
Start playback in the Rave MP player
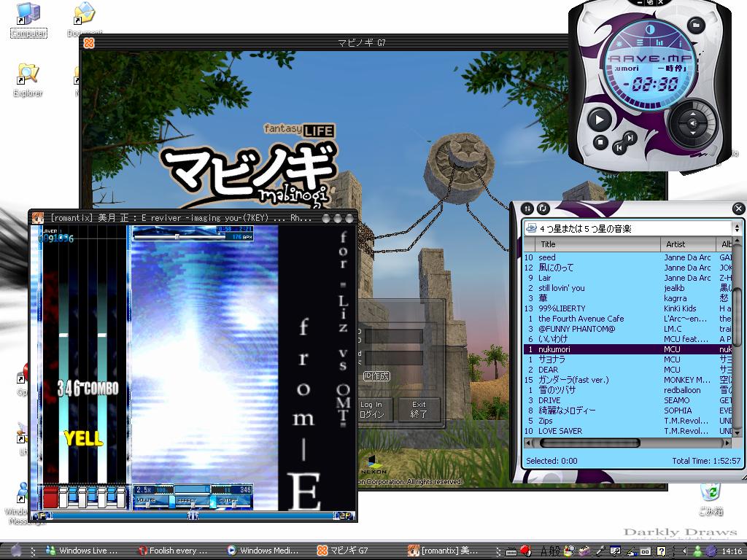coord(600,119)
